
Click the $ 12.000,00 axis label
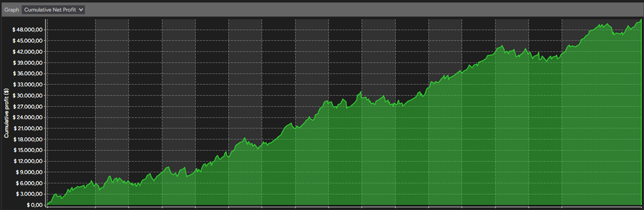point(29,161)
